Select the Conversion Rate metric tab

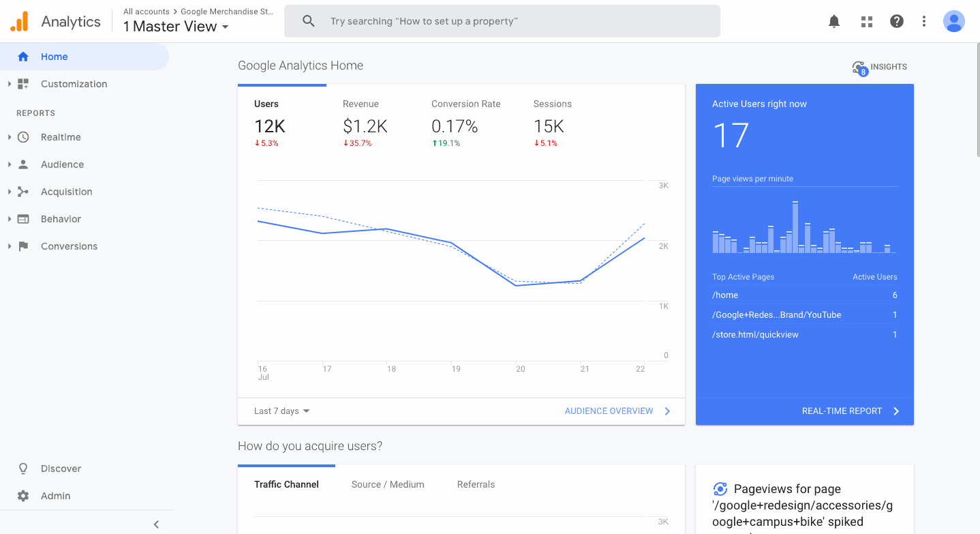[465, 123]
